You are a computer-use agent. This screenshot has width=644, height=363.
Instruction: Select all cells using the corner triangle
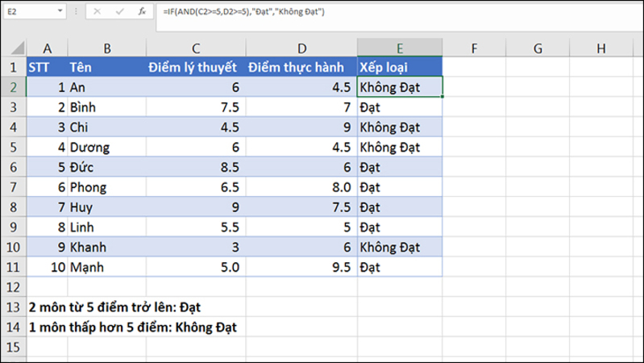pyautogui.click(x=17, y=48)
